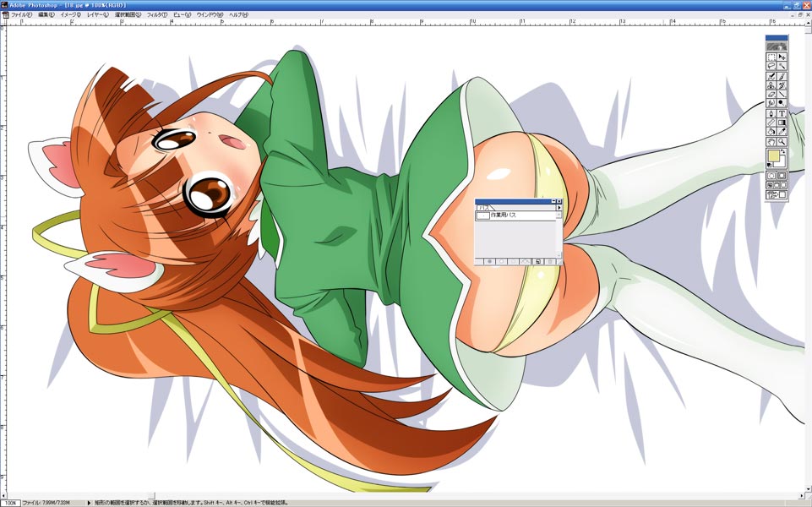
Task: Open the レイヤー (Layer) menu
Action: click(98, 15)
